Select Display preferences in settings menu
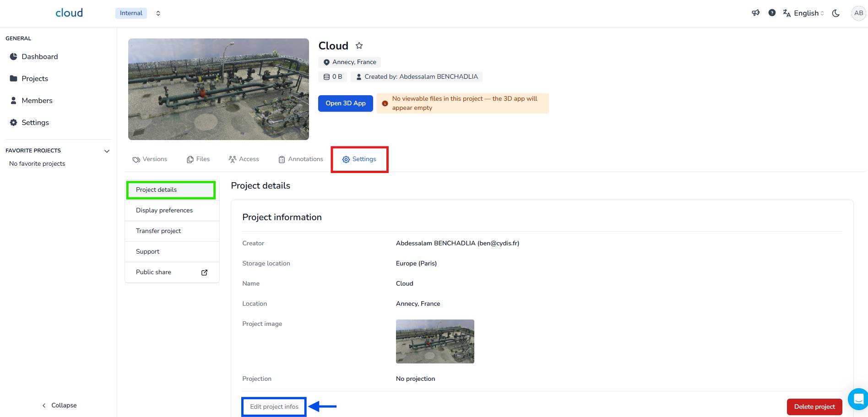The width and height of the screenshot is (868, 417). tap(164, 211)
